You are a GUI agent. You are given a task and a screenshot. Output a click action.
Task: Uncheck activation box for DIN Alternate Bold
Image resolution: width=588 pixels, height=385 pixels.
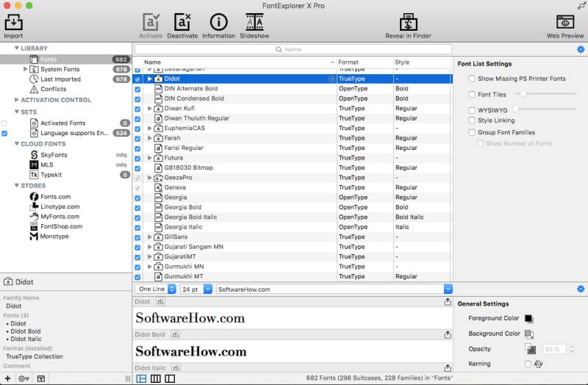(x=137, y=89)
